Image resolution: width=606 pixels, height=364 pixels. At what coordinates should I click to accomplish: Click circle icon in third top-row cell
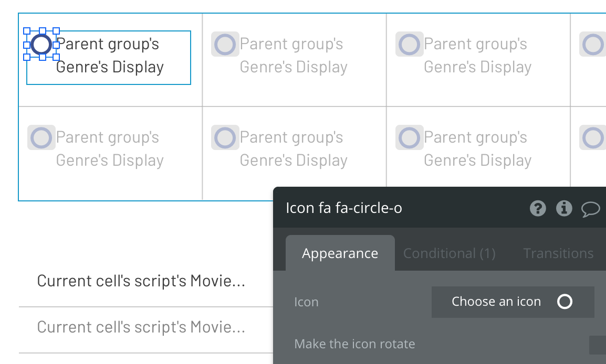[409, 45]
